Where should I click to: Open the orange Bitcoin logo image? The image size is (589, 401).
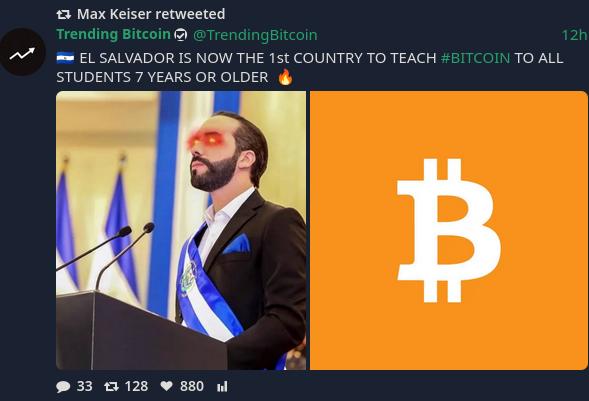point(449,231)
